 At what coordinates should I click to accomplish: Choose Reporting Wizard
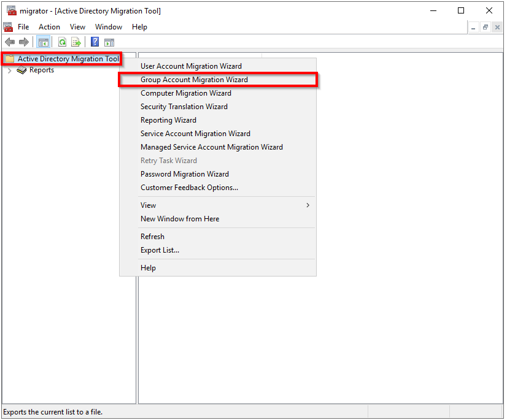point(218,120)
